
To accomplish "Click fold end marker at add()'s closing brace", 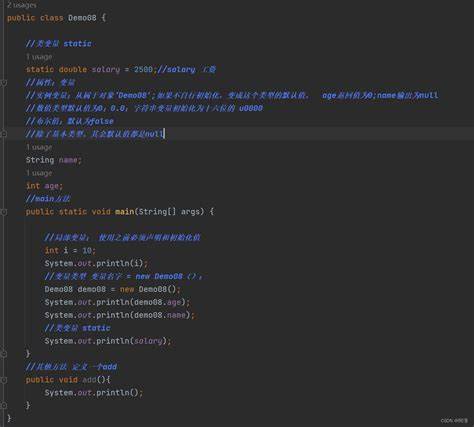I will click(x=4, y=405).
